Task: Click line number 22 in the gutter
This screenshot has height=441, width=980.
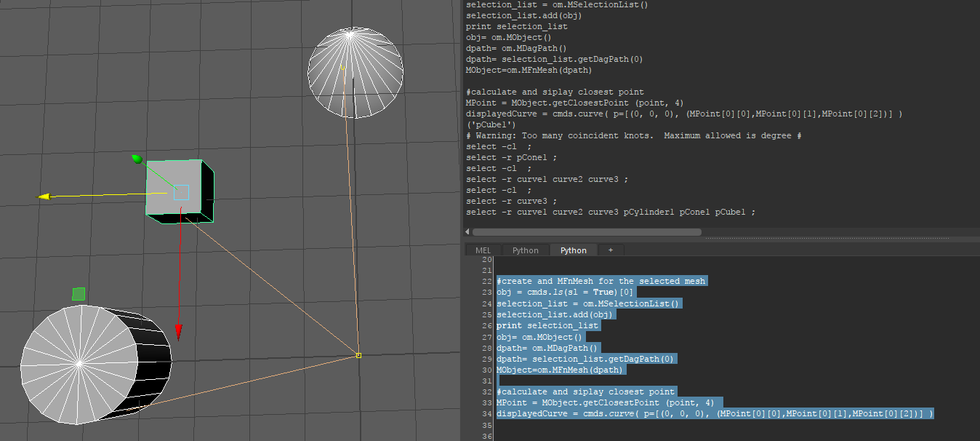Action: [486, 281]
